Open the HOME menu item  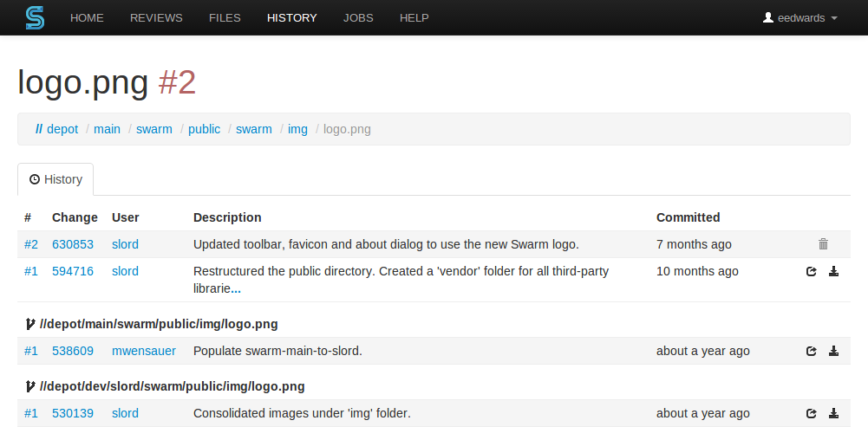click(x=87, y=17)
